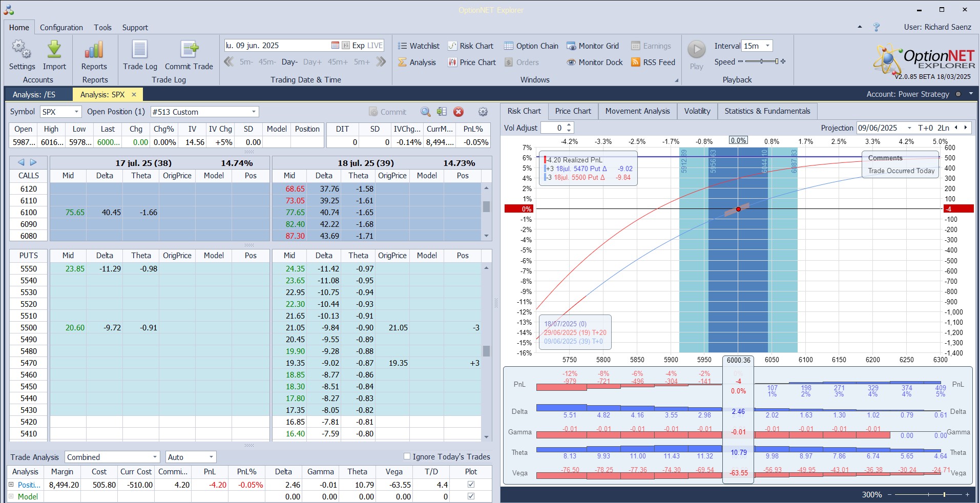Image resolution: width=980 pixels, height=503 pixels.
Task: Open the Reports bar chart icon
Action: [94, 49]
